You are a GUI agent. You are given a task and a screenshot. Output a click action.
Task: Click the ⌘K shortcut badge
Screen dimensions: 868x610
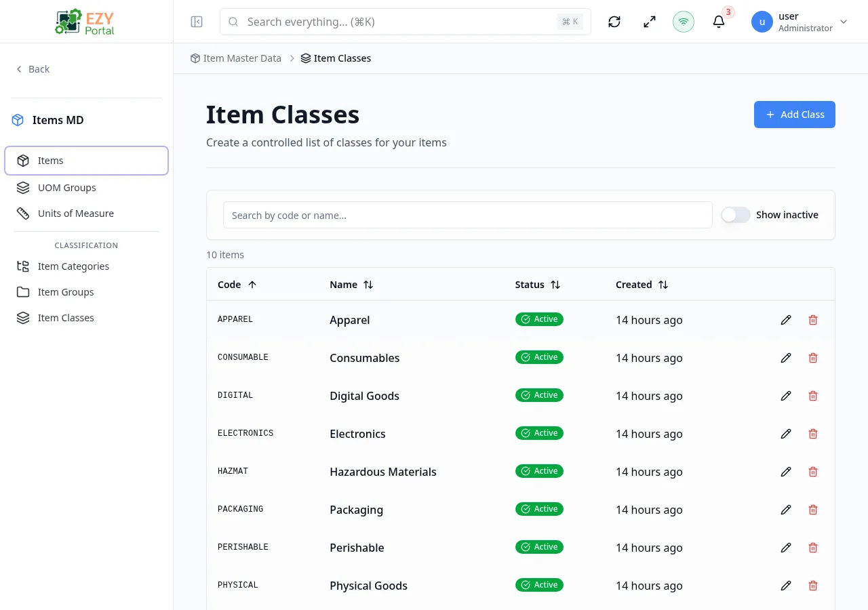[x=570, y=22]
